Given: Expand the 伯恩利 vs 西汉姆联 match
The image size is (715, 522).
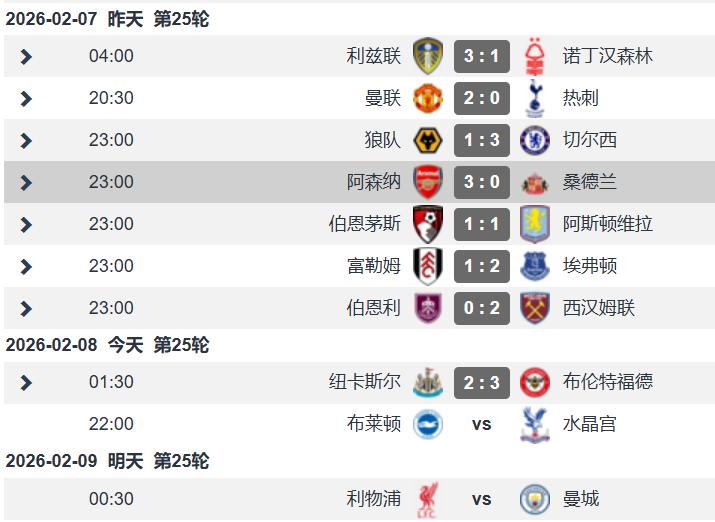Looking at the screenshot, I should pos(26,309).
